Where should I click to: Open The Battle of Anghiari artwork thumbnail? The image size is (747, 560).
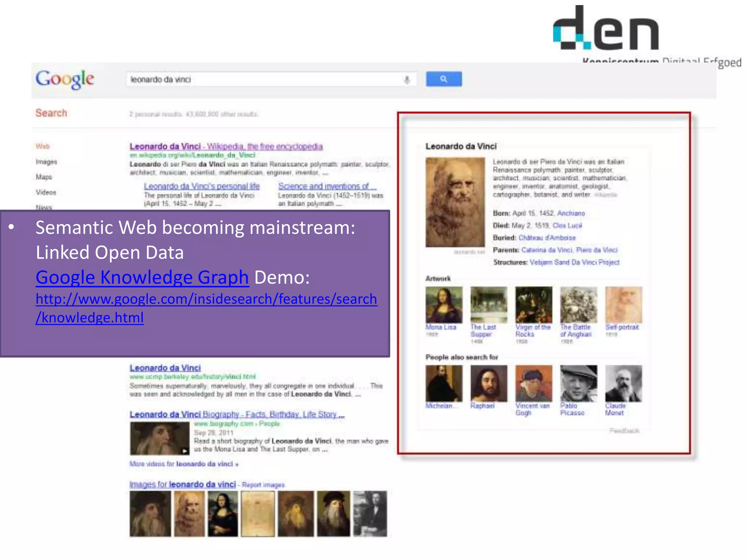point(579,305)
